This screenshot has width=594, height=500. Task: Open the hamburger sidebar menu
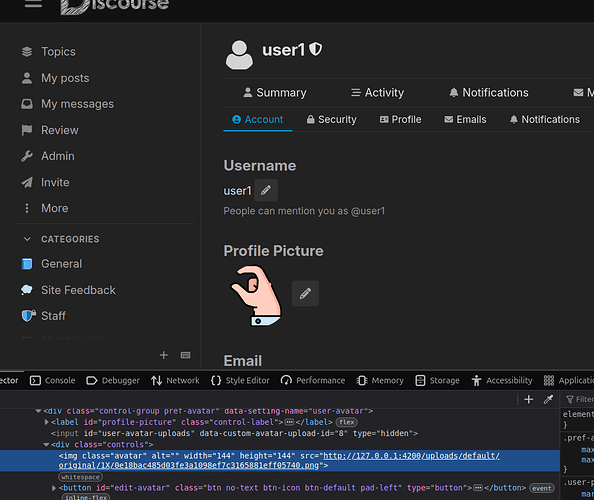pos(33,4)
